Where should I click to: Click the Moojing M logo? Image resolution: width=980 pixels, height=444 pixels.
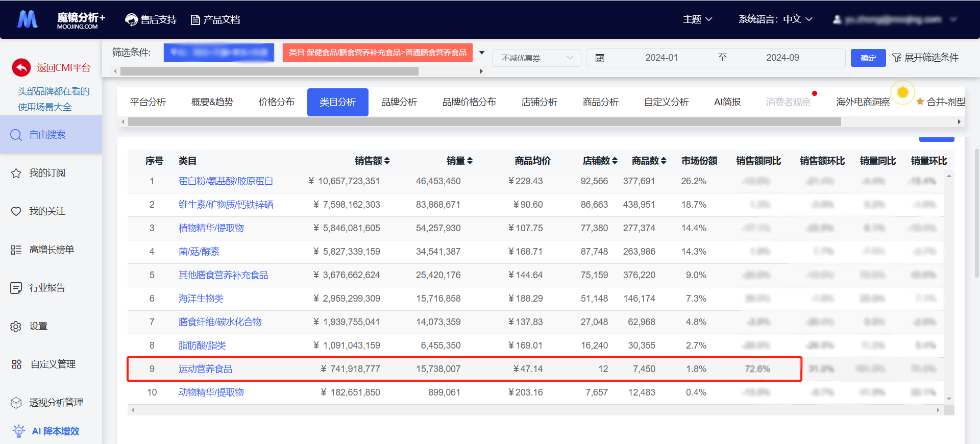pos(28,19)
